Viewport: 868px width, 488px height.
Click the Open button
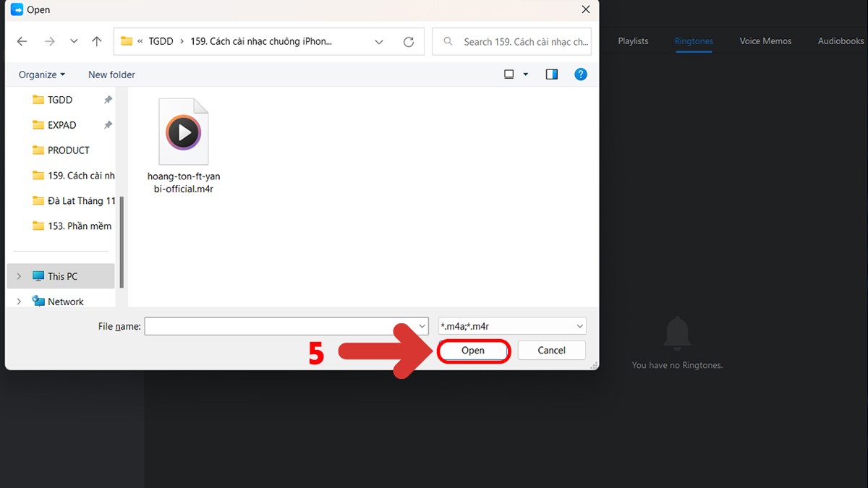pos(473,351)
